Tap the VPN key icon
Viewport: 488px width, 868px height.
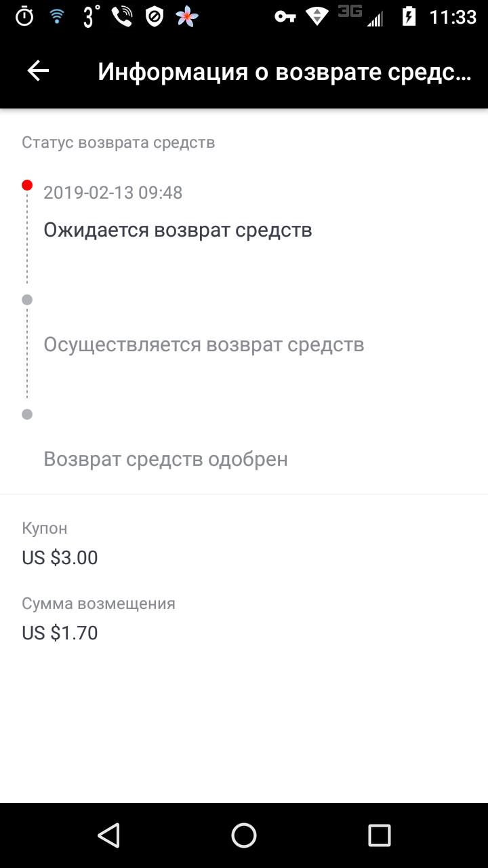click(285, 17)
